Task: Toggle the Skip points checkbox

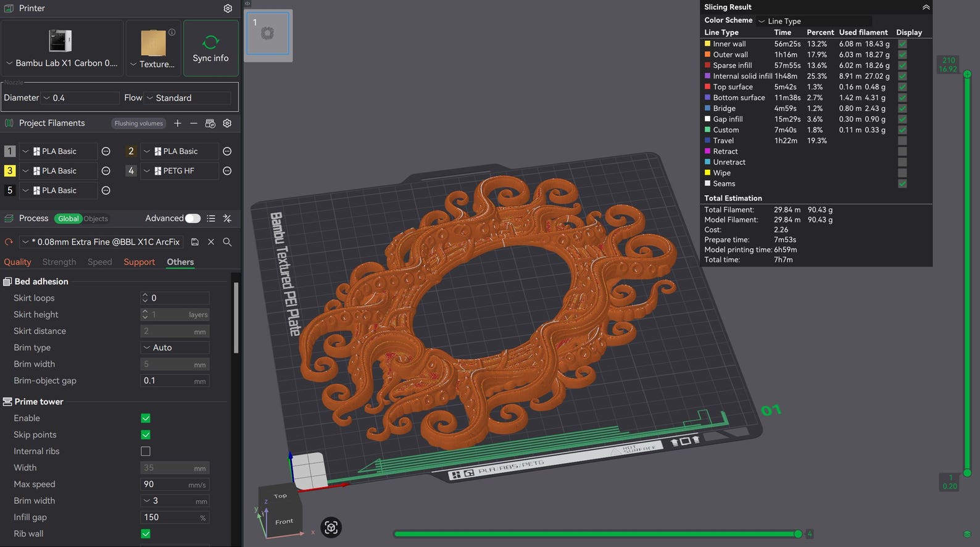Action: [x=146, y=435]
